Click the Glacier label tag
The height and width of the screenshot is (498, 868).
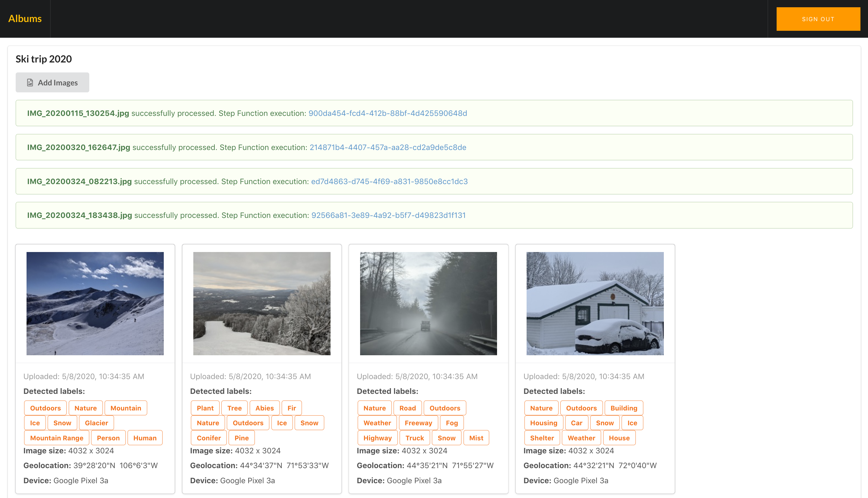pyautogui.click(x=97, y=423)
